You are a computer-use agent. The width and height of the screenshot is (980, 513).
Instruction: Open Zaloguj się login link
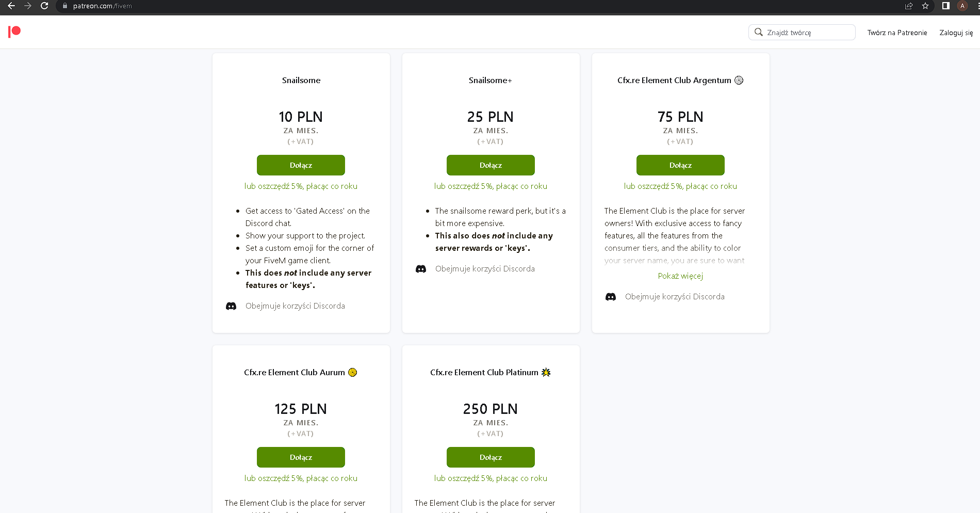pos(956,33)
